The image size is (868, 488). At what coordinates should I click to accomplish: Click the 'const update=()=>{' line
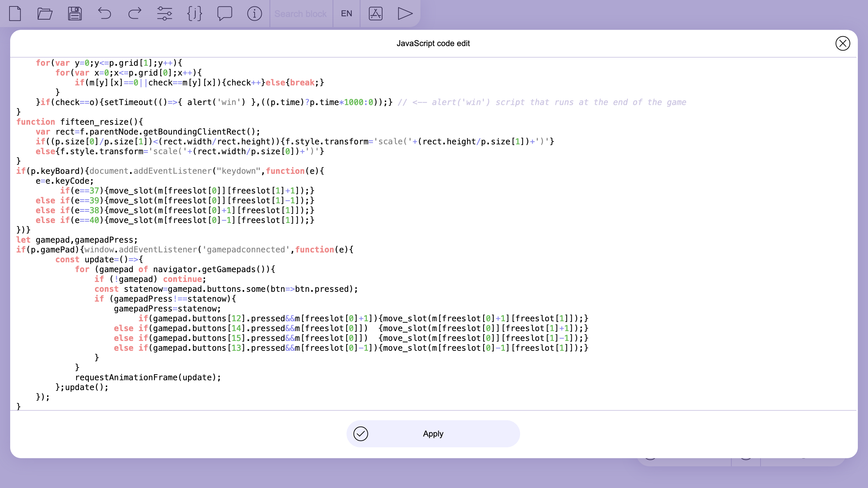click(x=99, y=260)
